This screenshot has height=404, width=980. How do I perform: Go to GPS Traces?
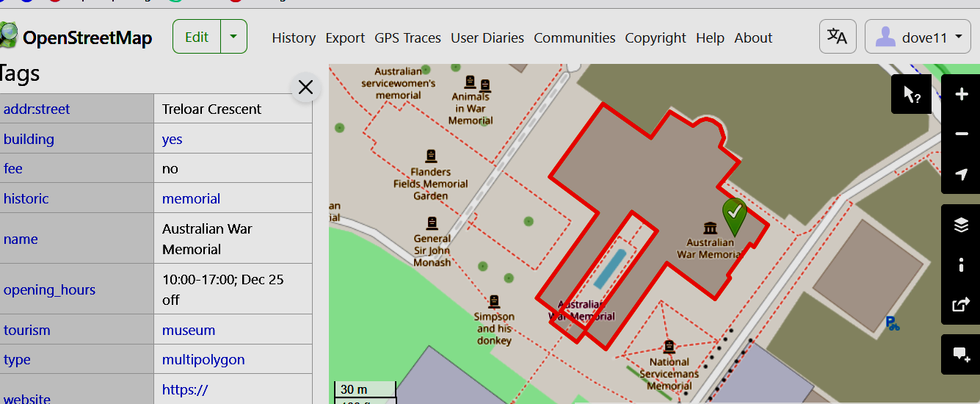pyautogui.click(x=407, y=37)
